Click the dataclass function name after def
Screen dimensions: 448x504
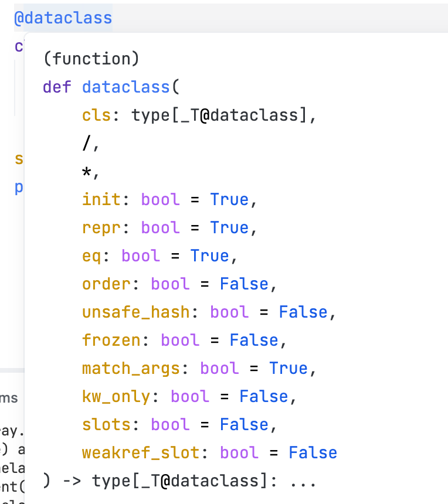[x=125, y=87]
